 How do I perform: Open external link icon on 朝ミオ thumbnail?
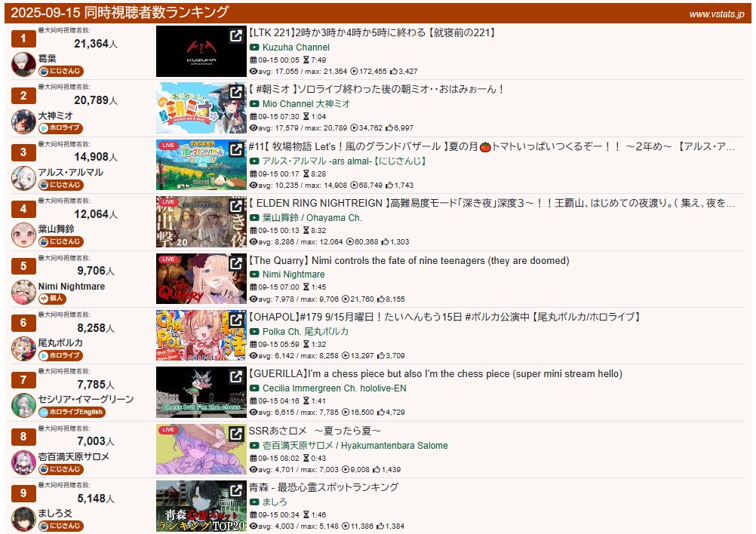click(236, 92)
